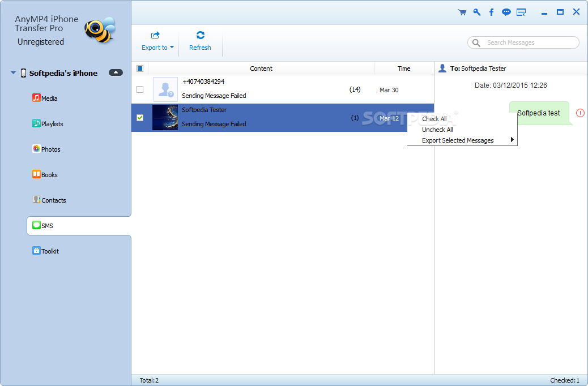Click the (14) message count
Screen dimensions: 588x386
tap(355, 89)
